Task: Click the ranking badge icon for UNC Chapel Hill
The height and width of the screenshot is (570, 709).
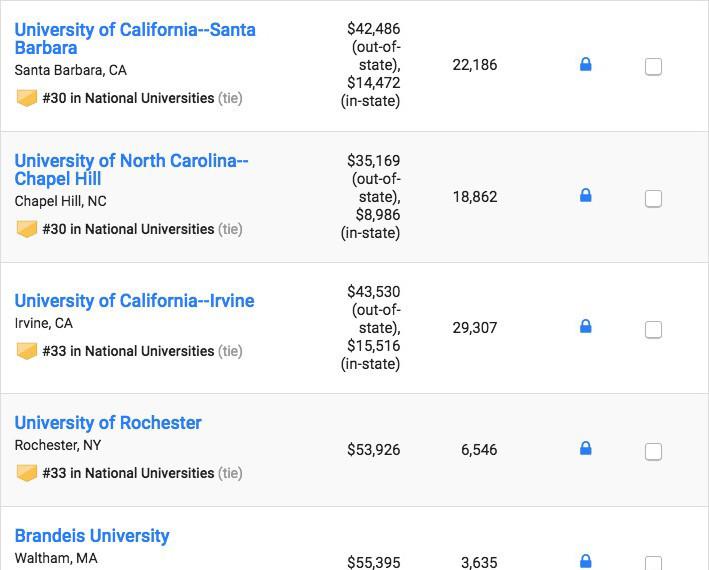Action: [27, 229]
